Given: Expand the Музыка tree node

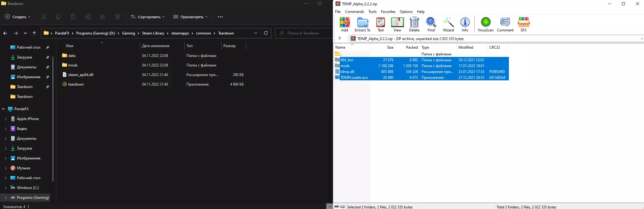Looking at the screenshot, I should [x=6, y=168].
